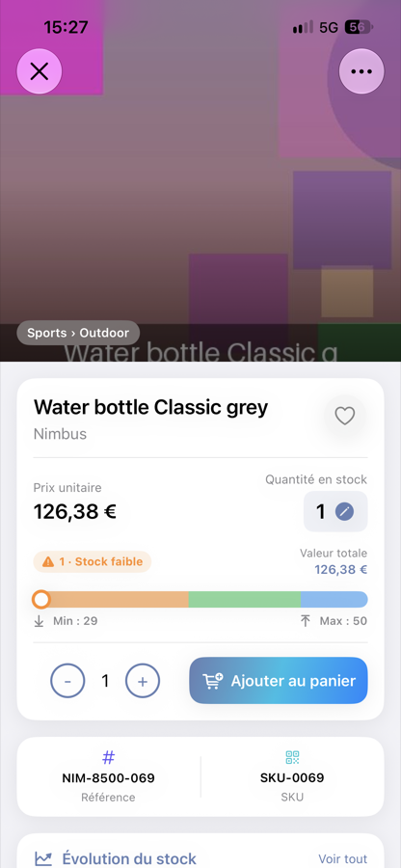Screen dimensions: 401x868
Task: Click the stock level slider handle
Action: 40,600
